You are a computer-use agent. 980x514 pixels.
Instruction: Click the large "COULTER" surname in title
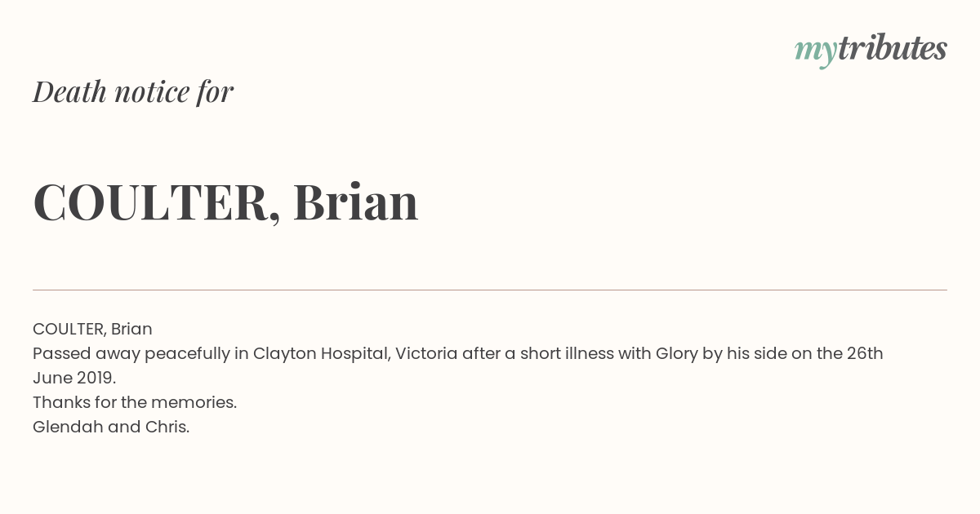pos(149,202)
